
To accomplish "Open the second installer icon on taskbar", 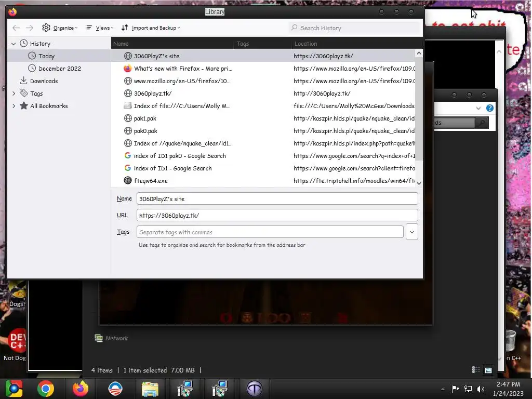I will pyautogui.click(x=220, y=389).
